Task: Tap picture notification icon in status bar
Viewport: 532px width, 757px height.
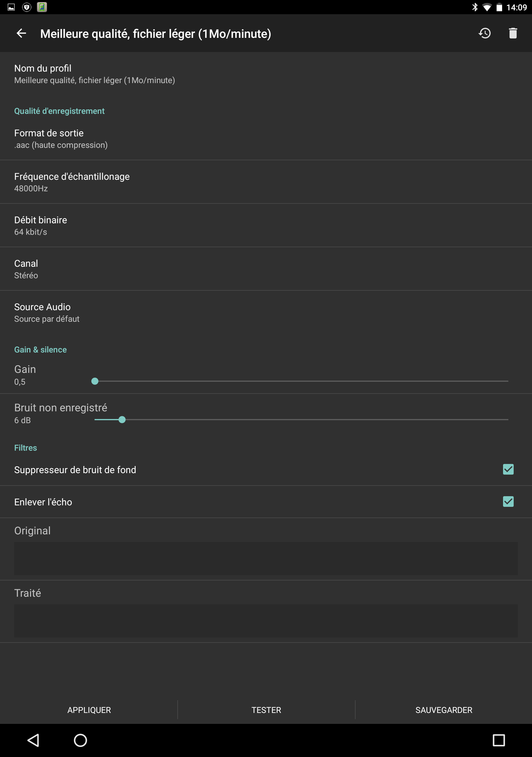Action: pyautogui.click(x=11, y=7)
